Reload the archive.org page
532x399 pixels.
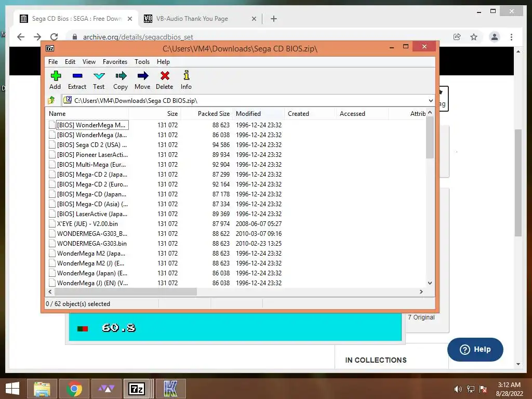[x=54, y=37]
